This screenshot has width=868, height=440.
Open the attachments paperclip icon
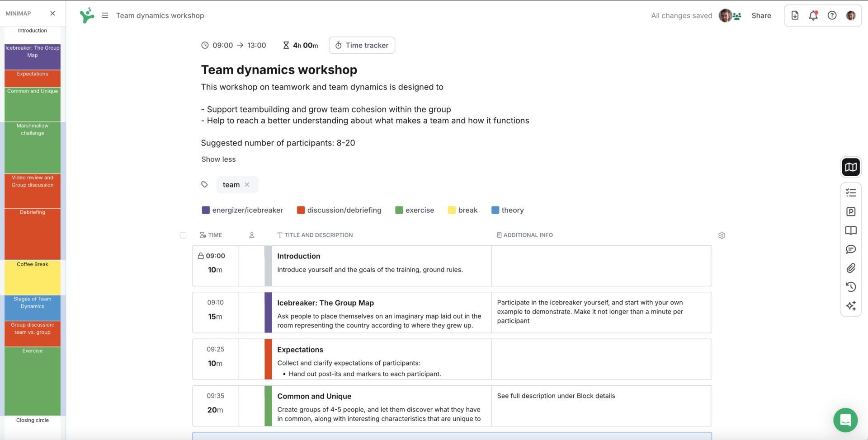click(850, 268)
